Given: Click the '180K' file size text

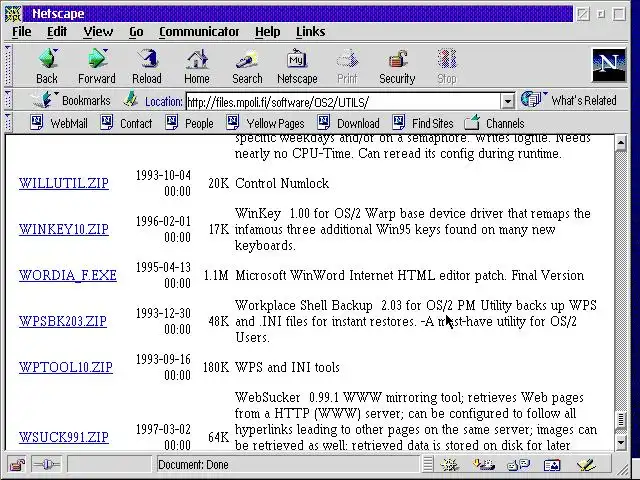Looking at the screenshot, I should pos(216,367).
